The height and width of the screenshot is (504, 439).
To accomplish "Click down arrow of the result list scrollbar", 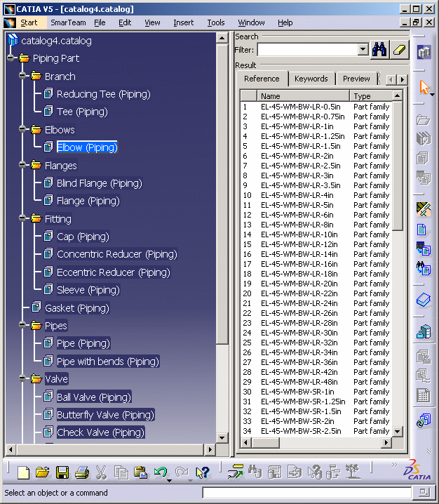I will pos(397,432).
